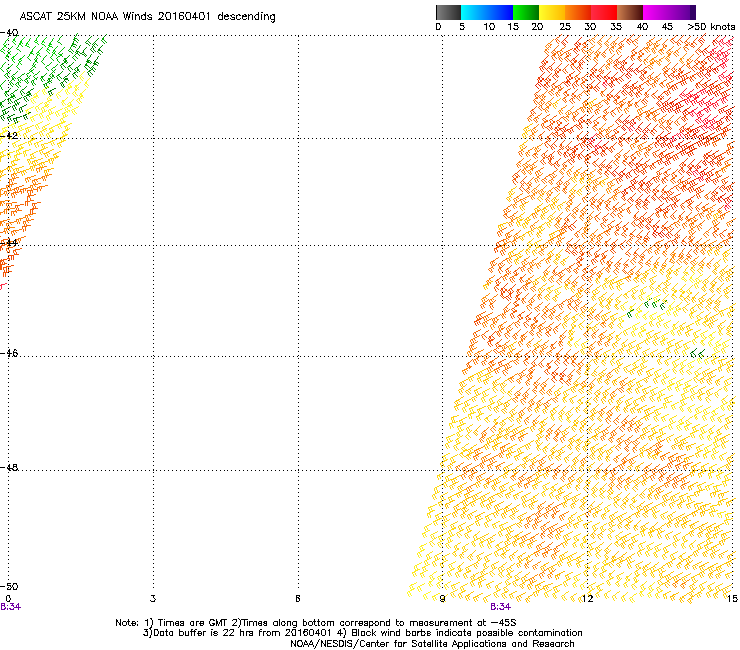Pick the yellow 20–25 knots color segment
This screenshot has height=650, width=740.
click(x=552, y=12)
